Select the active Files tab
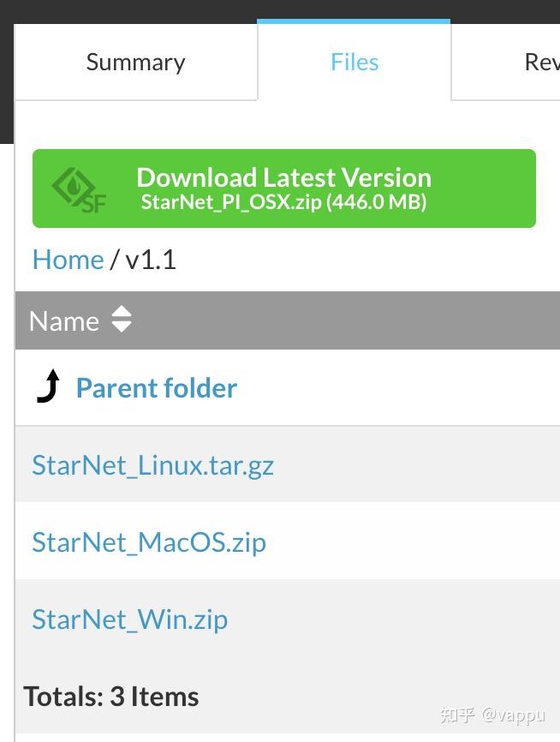Screen dimensions: 560x742 click(x=354, y=61)
